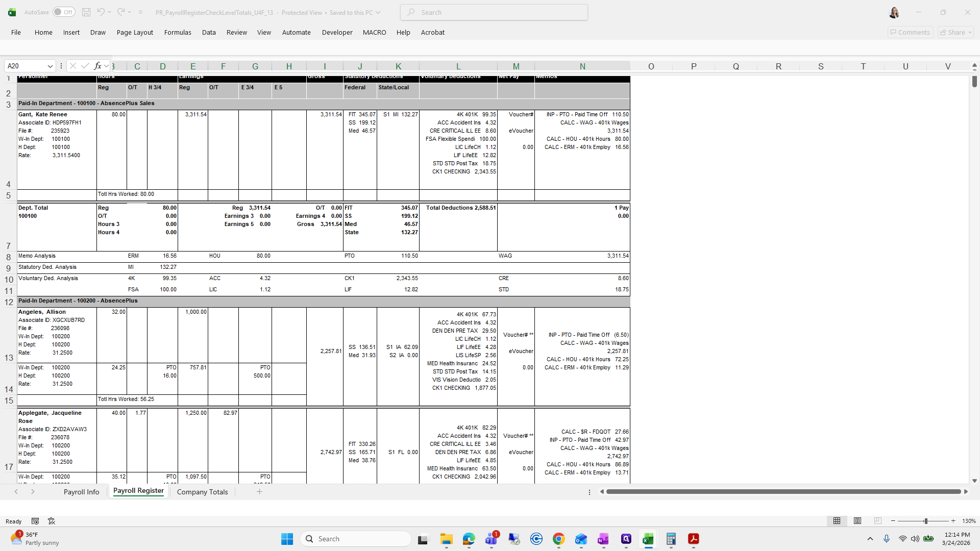Image resolution: width=980 pixels, height=551 pixels.
Task: Open the Customize Quick Access Toolbar dropdown
Action: pos(141,12)
